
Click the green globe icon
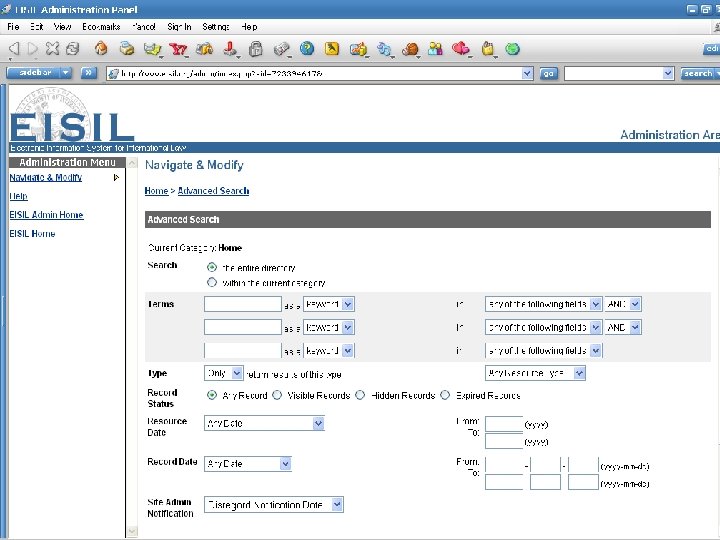point(512,48)
